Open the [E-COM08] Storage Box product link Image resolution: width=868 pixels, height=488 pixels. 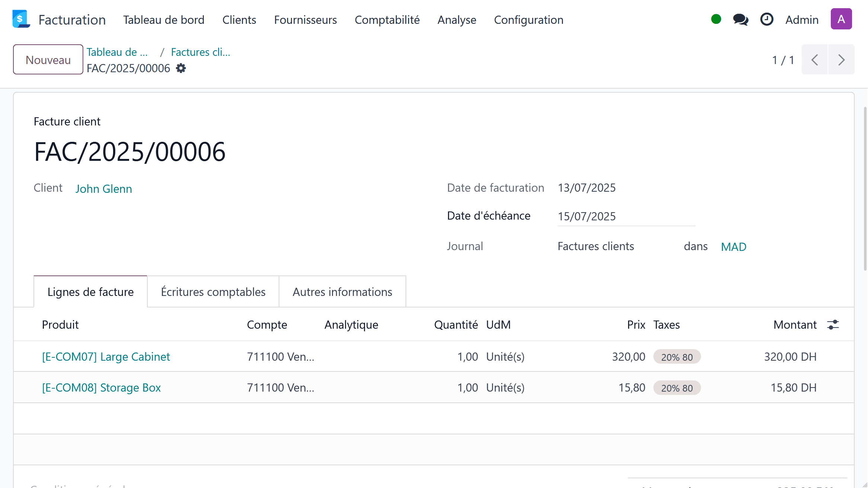(101, 387)
